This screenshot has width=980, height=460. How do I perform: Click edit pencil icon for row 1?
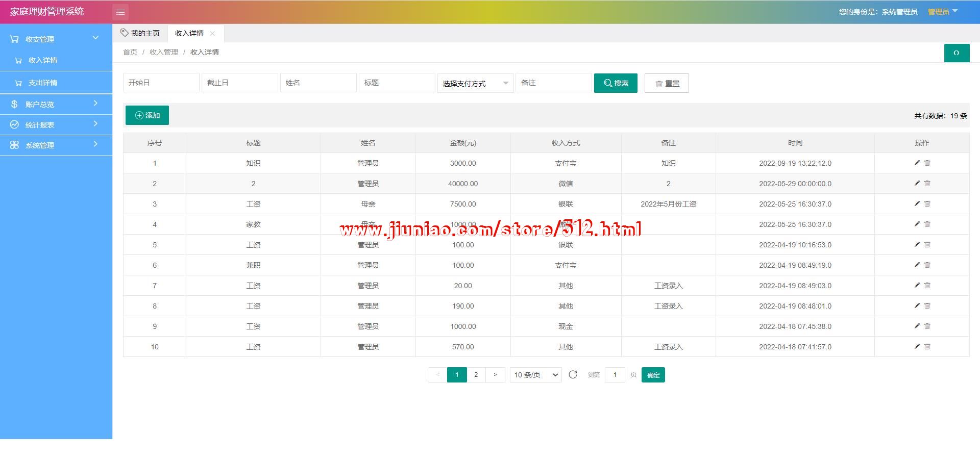pos(917,163)
